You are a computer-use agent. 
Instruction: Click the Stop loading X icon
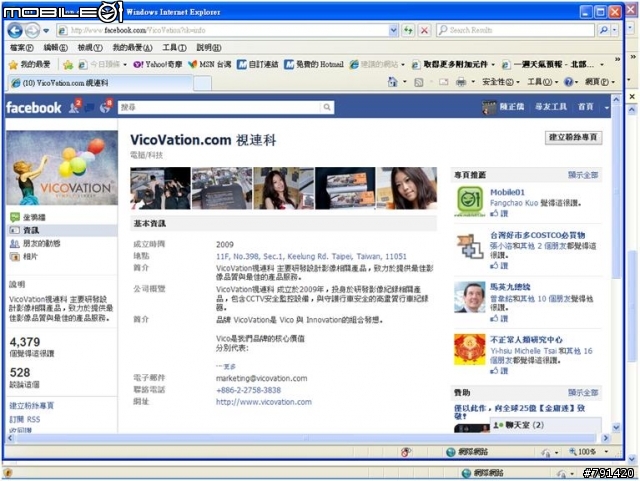[424, 30]
